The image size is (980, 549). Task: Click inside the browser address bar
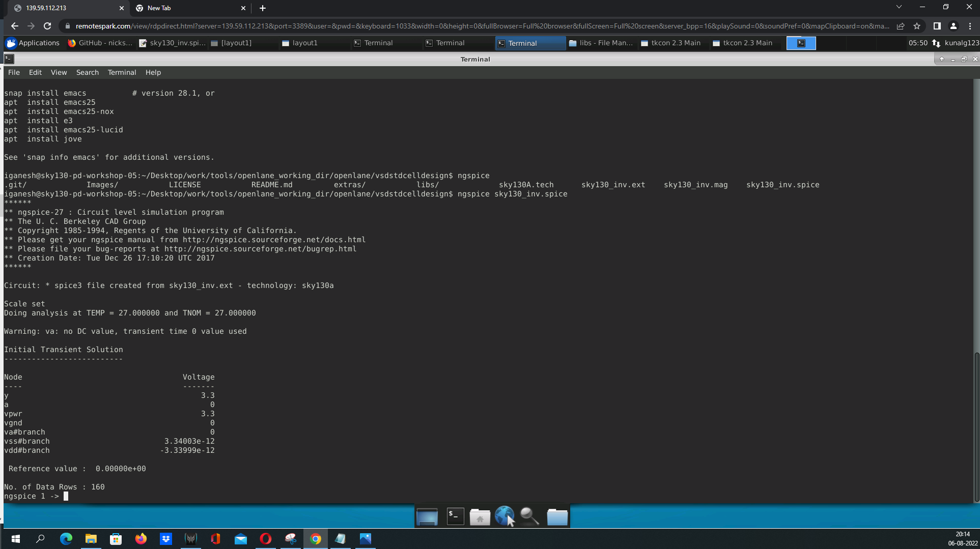(305, 25)
